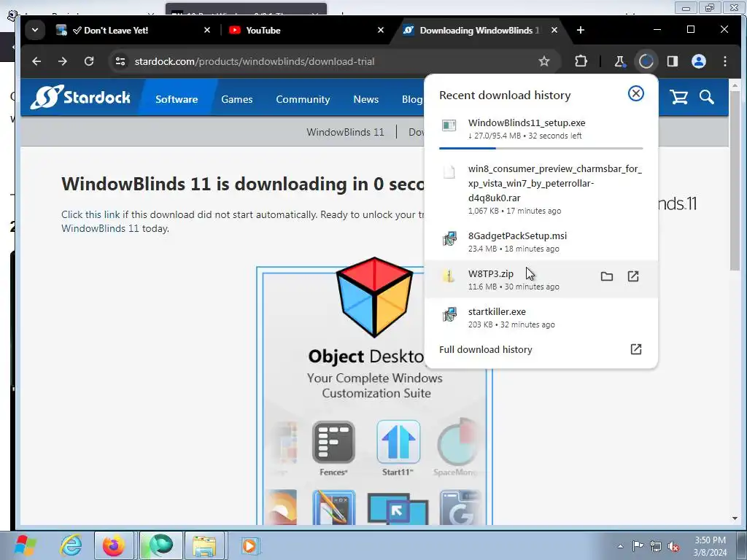The width and height of the screenshot is (747, 560).
Task: Switch to the "Don't Leave Yet!" tab
Action: coord(133,30)
